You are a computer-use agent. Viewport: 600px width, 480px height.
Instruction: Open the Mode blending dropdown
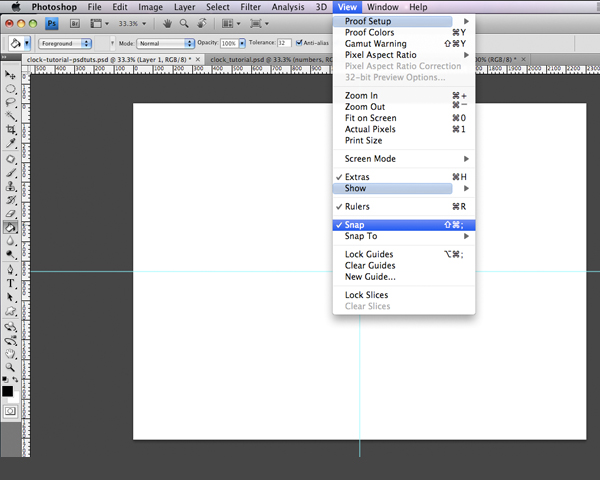tap(166, 43)
